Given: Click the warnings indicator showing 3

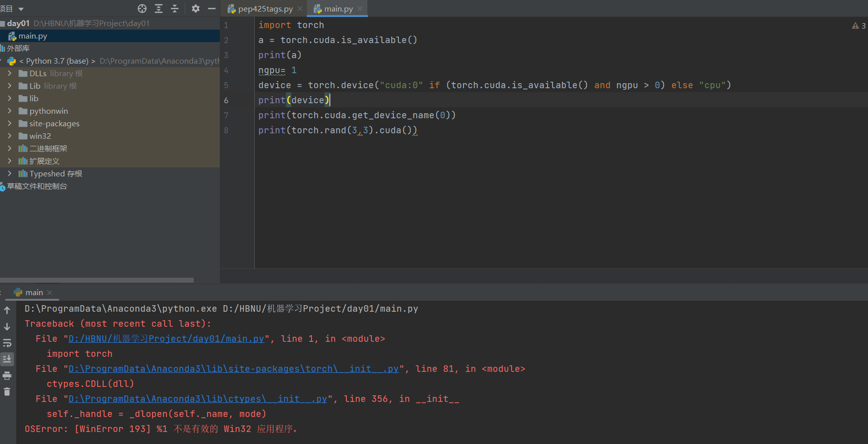Looking at the screenshot, I should [x=858, y=26].
